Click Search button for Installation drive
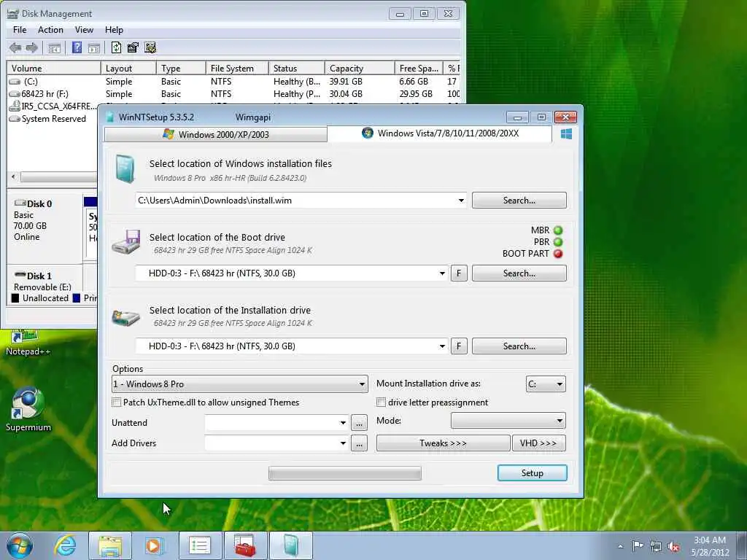747x560 pixels. [519, 346]
